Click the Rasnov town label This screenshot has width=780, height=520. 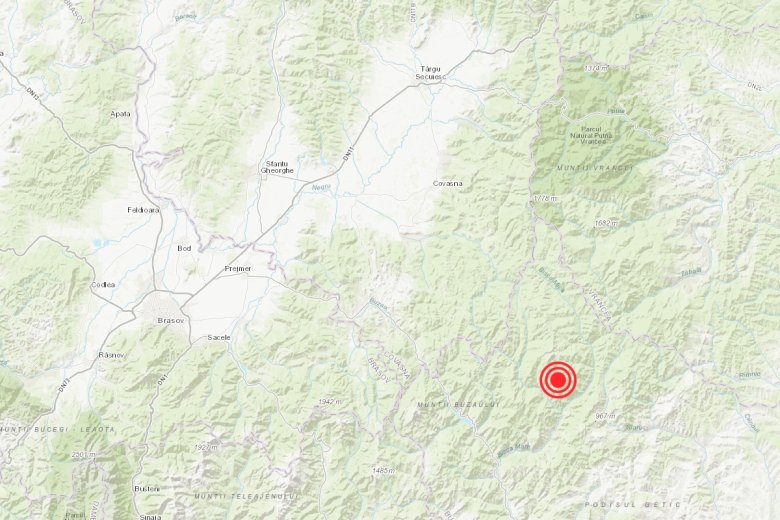(x=112, y=355)
